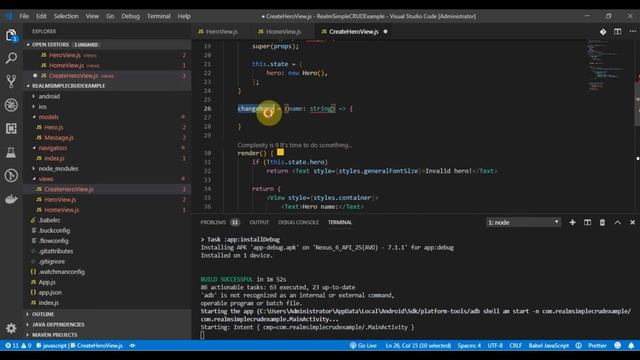Open editor More Actions ellipsis
This screenshot has width=640, height=360.
click(632, 31)
